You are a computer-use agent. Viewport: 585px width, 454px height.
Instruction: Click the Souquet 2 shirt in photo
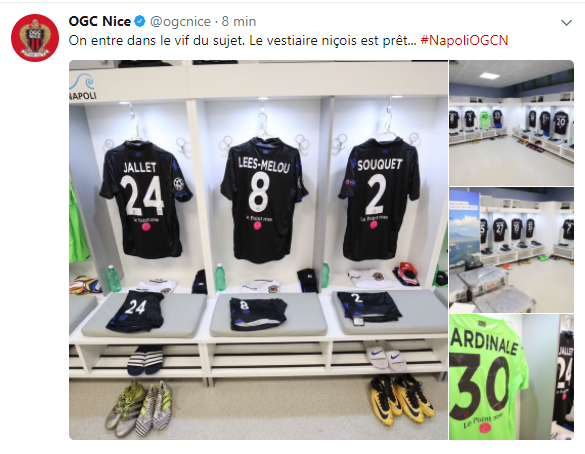click(379, 199)
